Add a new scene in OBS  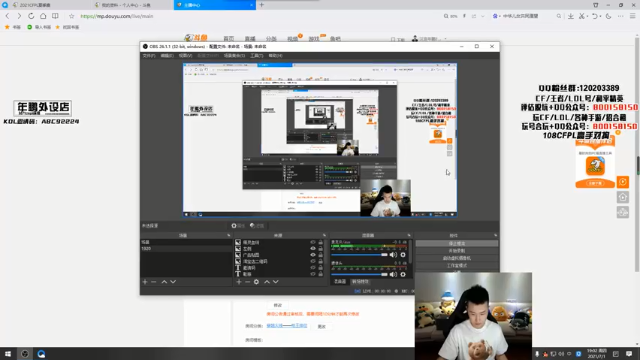pyautogui.click(x=145, y=282)
